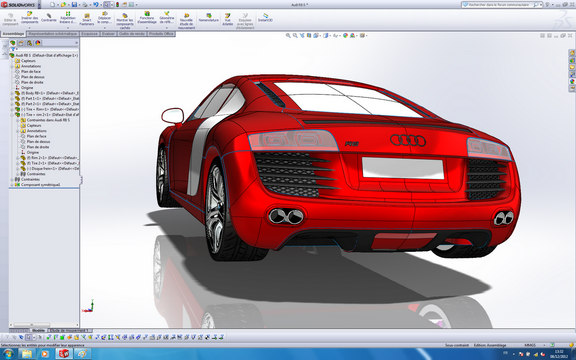The height and width of the screenshot is (360, 576).
Task: Open the PropertyManager tab icon
Action: click(x=21, y=43)
